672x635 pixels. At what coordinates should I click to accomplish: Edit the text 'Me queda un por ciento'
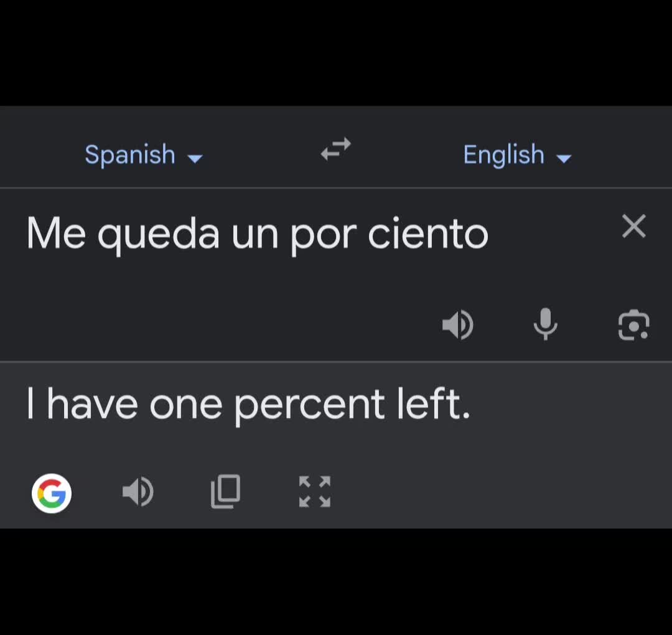pyautogui.click(x=257, y=234)
